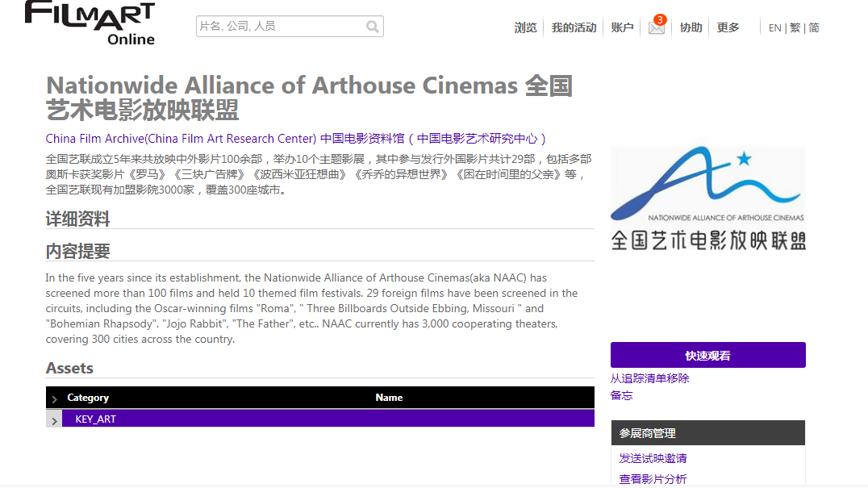Click the FILMART Online logo

point(90,23)
